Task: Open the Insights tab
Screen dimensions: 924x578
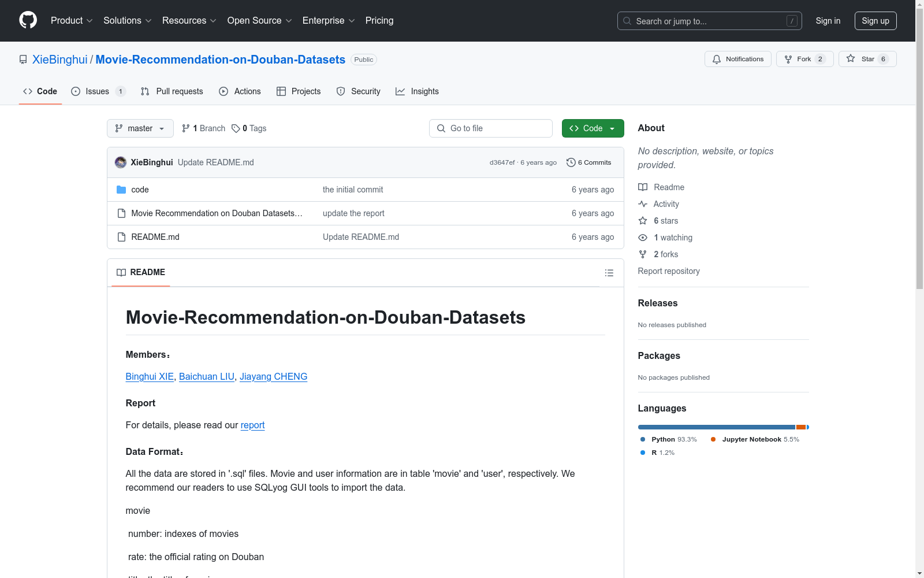Action: tap(417, 91)
